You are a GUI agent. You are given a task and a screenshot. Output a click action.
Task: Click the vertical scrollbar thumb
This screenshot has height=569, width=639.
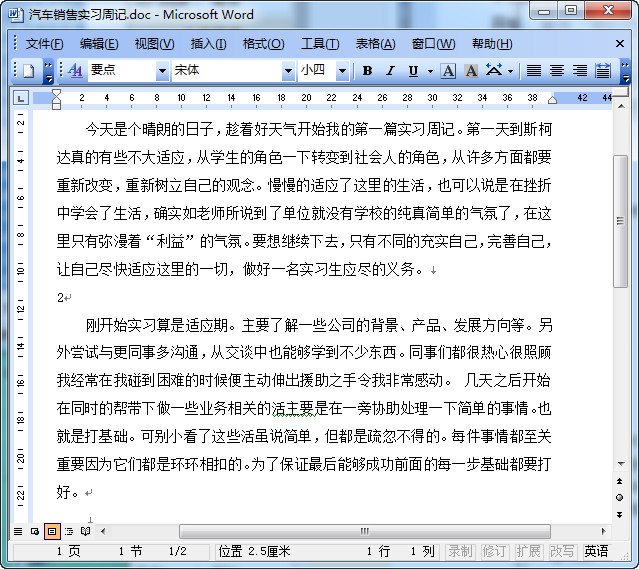tap(621, 221)
